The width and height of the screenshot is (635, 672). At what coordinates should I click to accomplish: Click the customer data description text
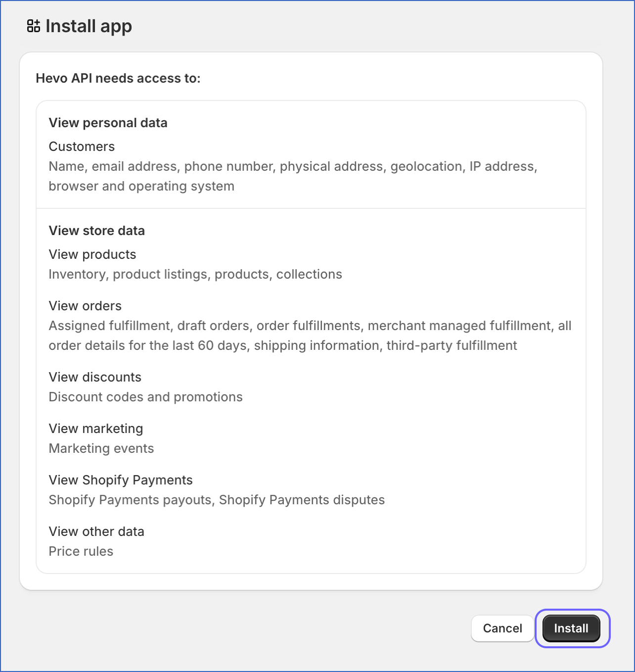pos(293,176)
